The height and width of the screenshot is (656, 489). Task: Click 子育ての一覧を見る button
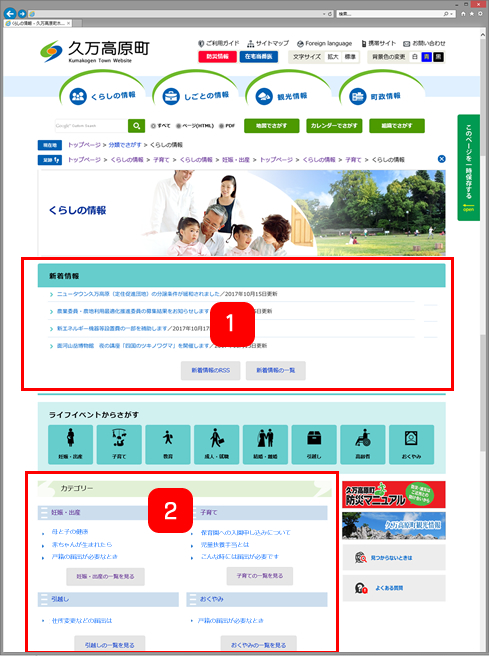[260, 576]
